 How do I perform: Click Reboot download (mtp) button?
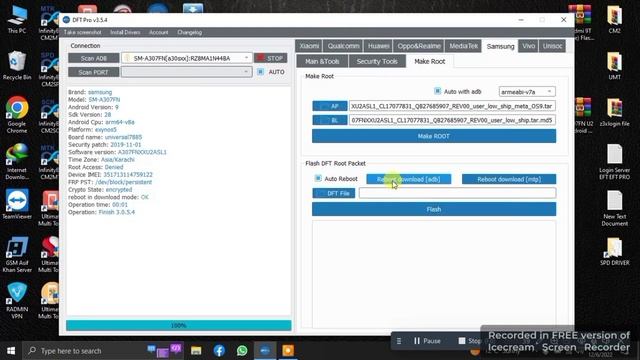509,179
